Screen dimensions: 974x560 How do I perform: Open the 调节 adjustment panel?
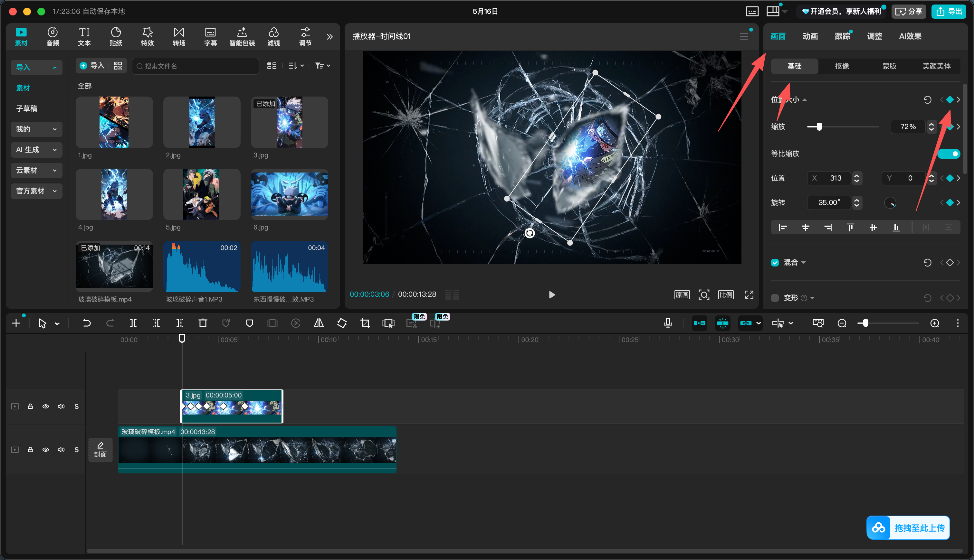(x=305, y=37)
